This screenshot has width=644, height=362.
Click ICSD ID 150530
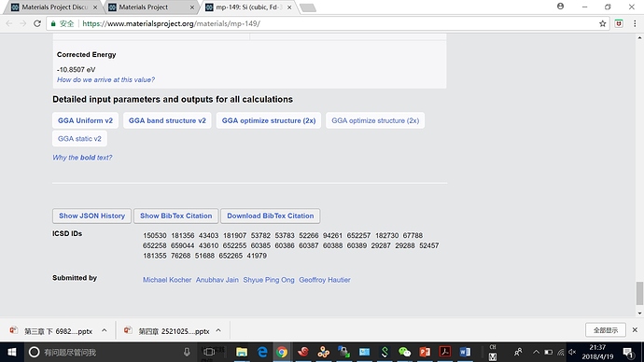pyautogui.click(x=154, y=236)
